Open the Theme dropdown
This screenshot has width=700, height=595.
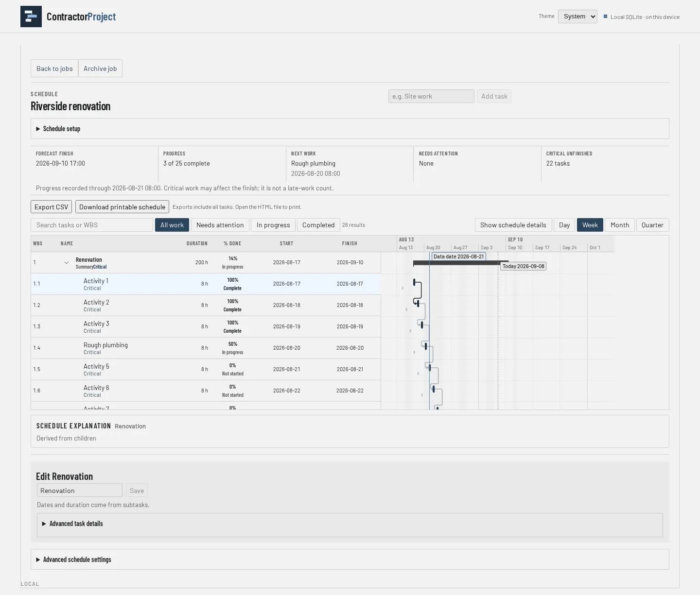tap(577, 17)
